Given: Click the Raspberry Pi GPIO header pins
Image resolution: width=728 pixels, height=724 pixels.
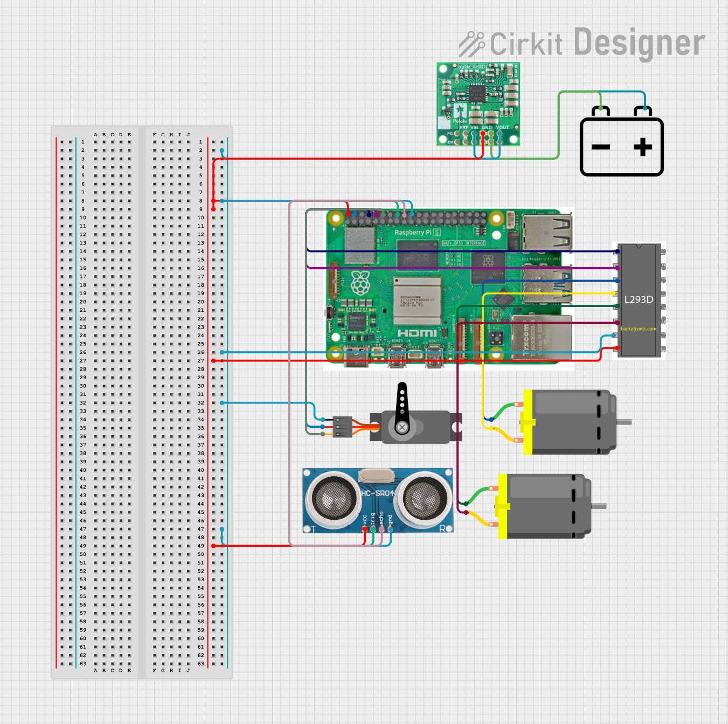Looking at the screenshot, I should click(415, 218).
